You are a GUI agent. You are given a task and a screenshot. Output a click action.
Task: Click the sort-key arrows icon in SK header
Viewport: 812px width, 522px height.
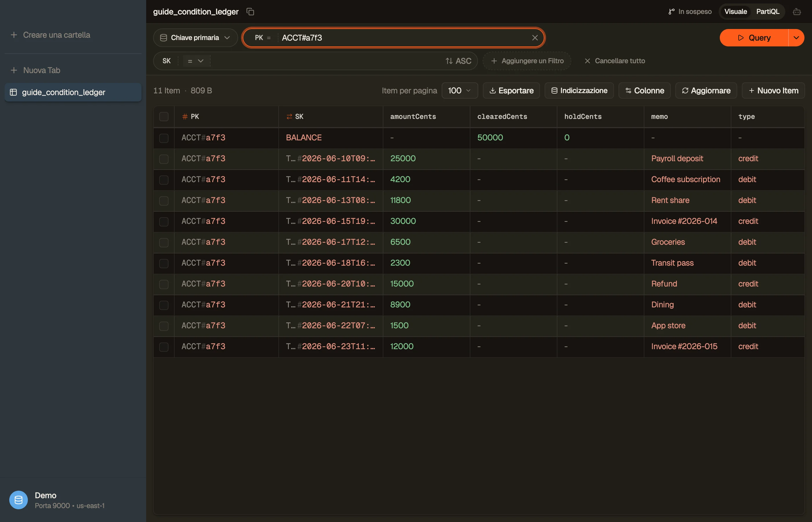click(x=289, y=117)
